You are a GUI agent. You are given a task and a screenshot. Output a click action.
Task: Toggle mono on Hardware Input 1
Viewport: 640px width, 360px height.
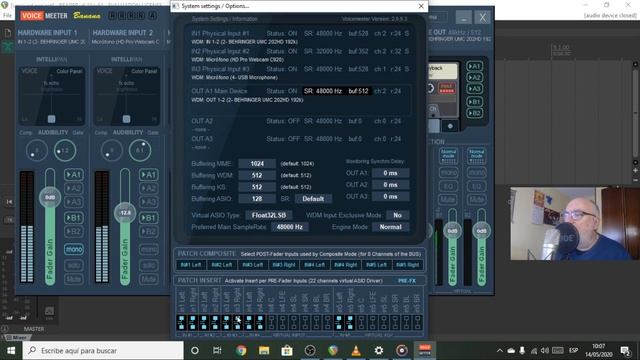click(73, 249)
